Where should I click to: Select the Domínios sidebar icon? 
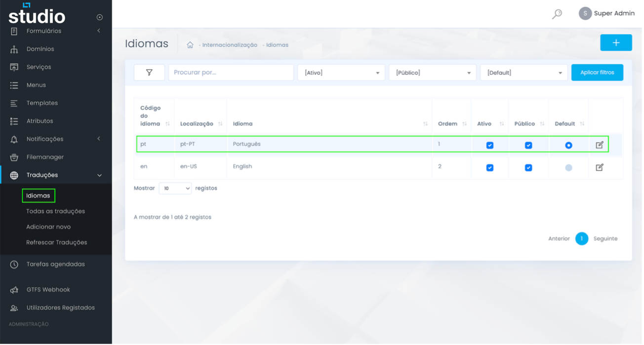tap(13, 49)
